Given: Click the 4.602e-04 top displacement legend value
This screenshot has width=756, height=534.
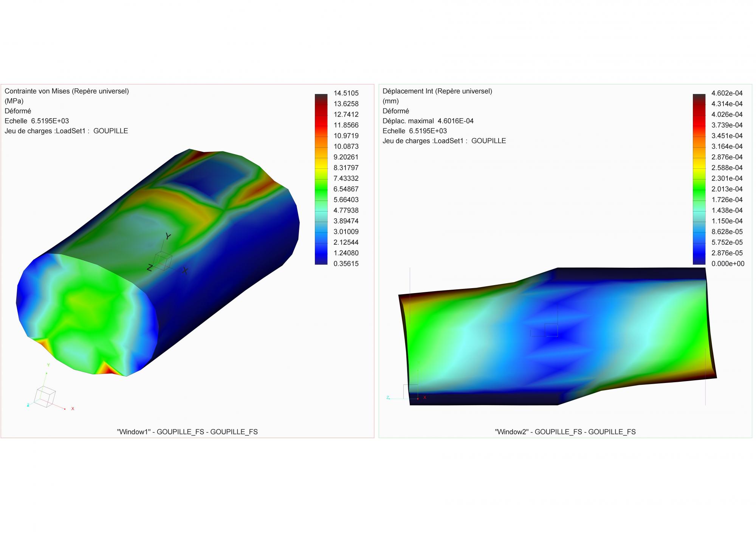Looking at the screenshot, I should pyautogui.click(x=727, y=93).
